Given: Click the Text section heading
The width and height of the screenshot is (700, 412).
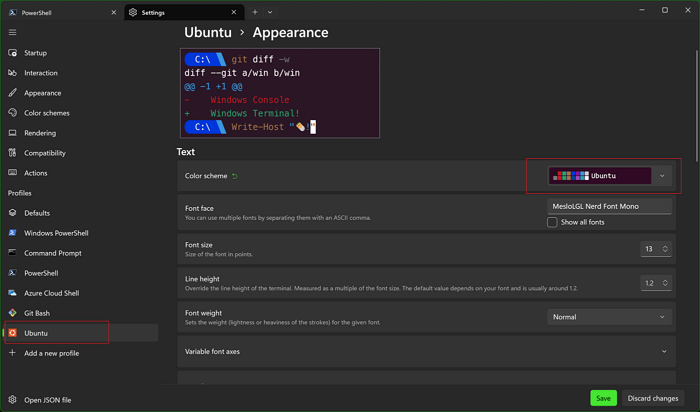Looking at the screenshot, I should [x=186, y=152].
